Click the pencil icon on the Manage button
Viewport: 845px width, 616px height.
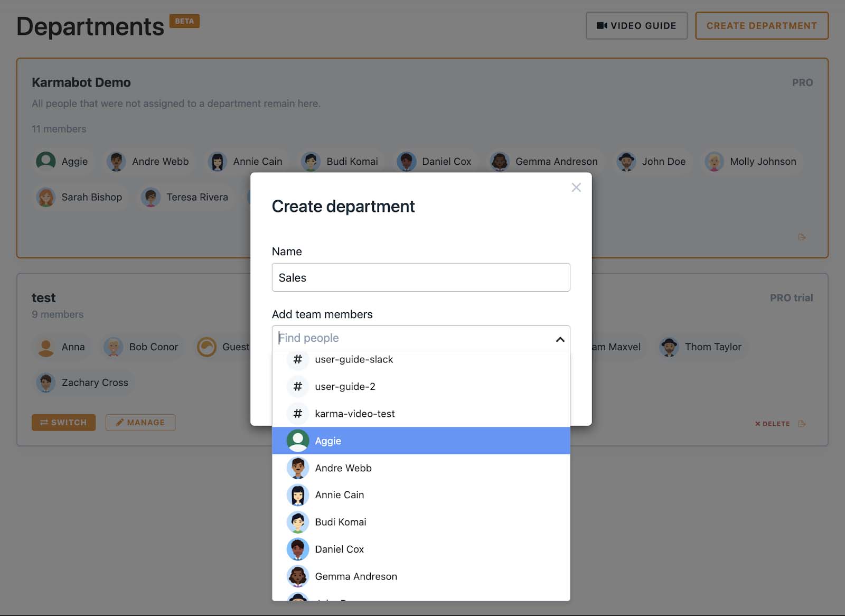[120, 422]
